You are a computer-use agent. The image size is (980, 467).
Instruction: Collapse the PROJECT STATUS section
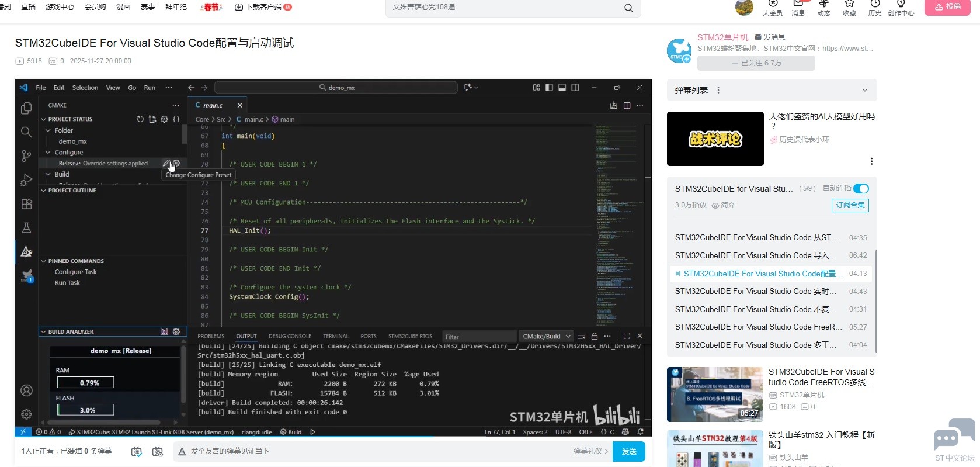(x=43, y=119)
